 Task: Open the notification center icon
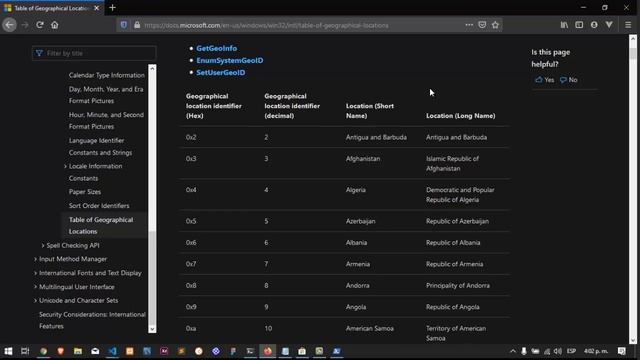[621, 351]
